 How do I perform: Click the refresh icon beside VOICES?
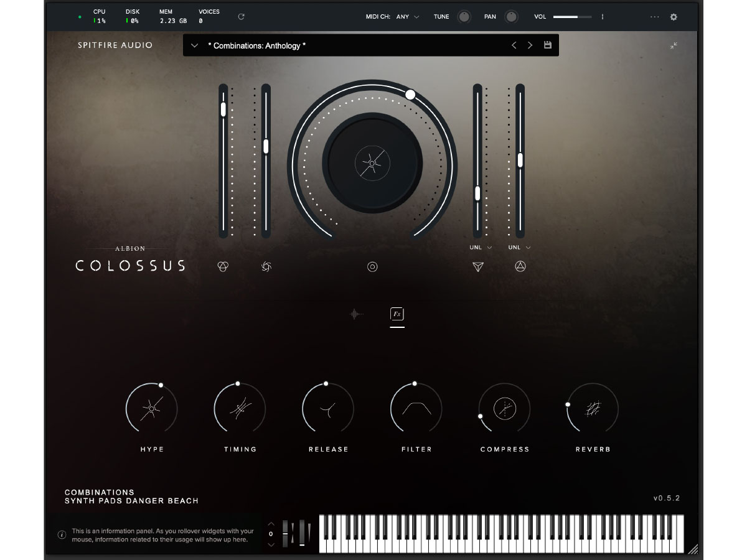point(242,17)
